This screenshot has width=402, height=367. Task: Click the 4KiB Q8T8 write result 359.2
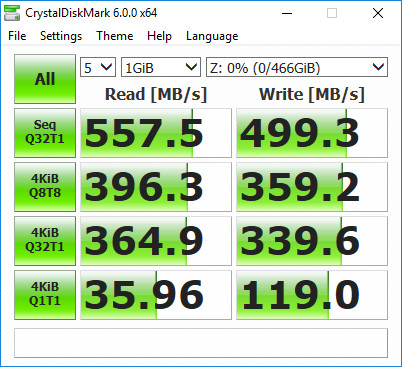[312, 187]
